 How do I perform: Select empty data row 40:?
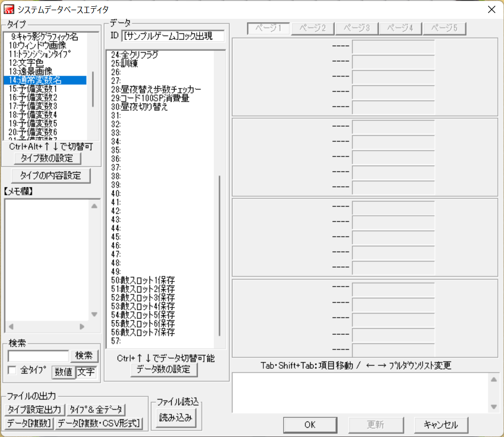160,194
